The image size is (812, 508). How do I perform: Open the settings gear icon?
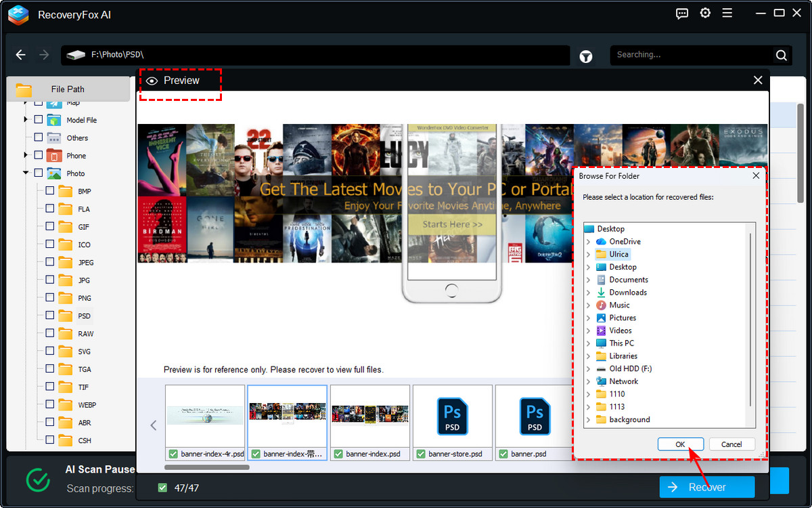click(705, 14)
